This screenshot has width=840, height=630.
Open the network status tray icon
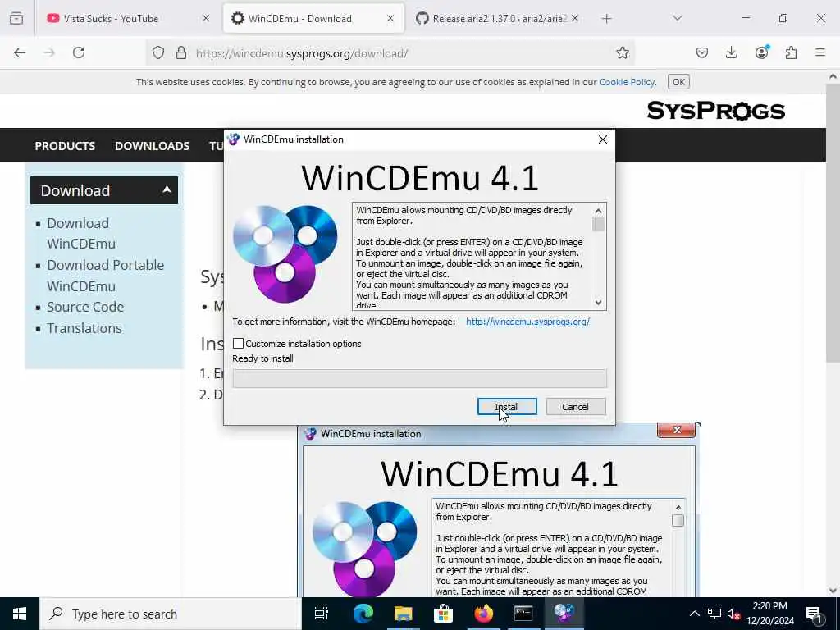[714, 614]
